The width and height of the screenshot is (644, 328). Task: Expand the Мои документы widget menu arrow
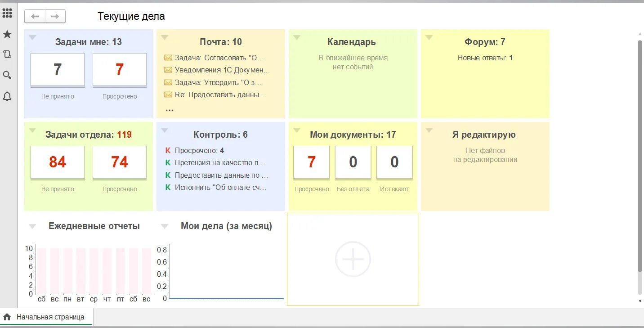click(x=297, y=130)
